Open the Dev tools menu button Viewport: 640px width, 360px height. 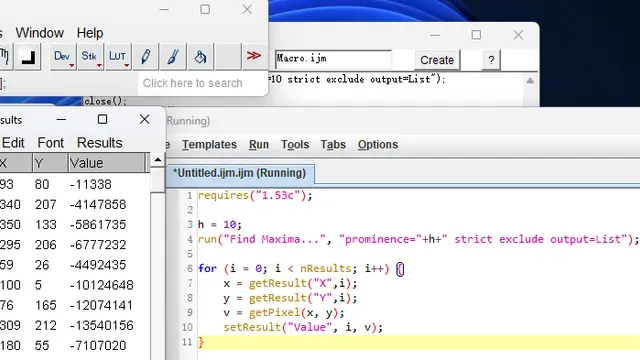[x=62, y=56]
